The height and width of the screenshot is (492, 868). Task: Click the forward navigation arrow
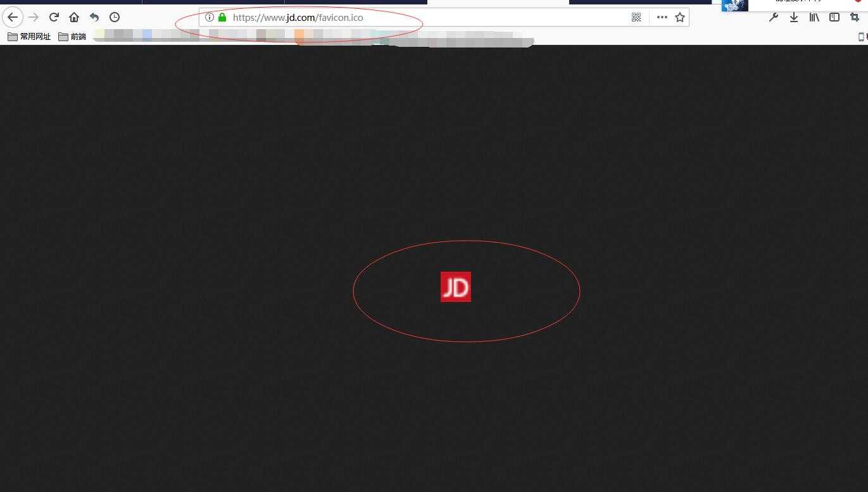34,17
